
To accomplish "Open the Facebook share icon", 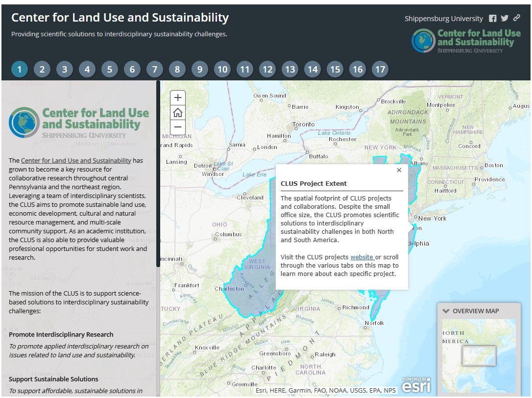I will (493, 19).
